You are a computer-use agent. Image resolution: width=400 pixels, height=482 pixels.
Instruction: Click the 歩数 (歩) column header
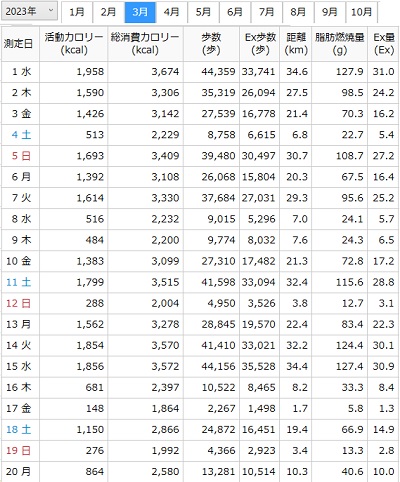pos(211,44)
